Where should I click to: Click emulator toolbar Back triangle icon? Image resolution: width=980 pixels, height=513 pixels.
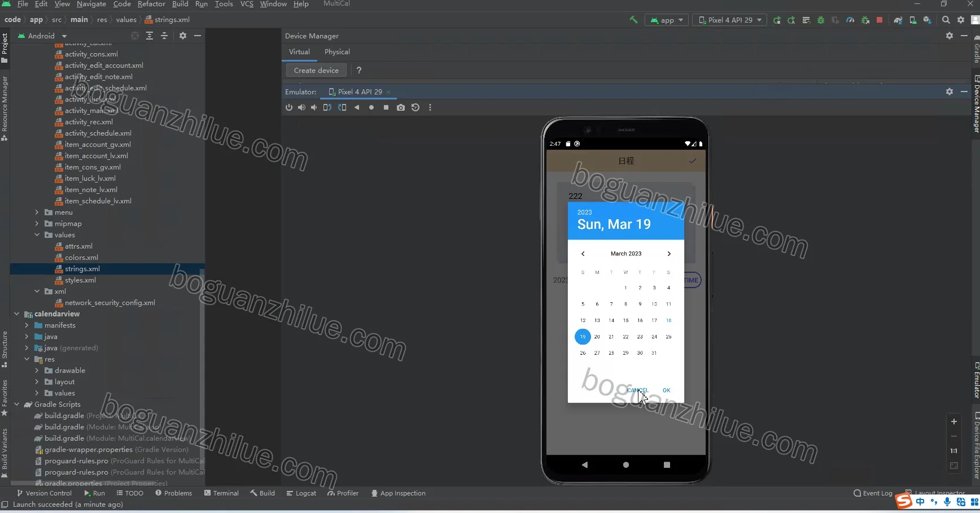click(357, 107)
